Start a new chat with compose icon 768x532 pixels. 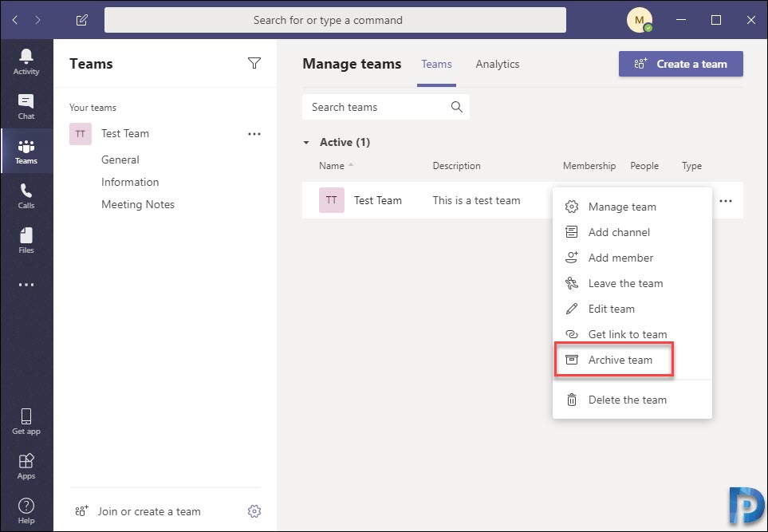82,20
